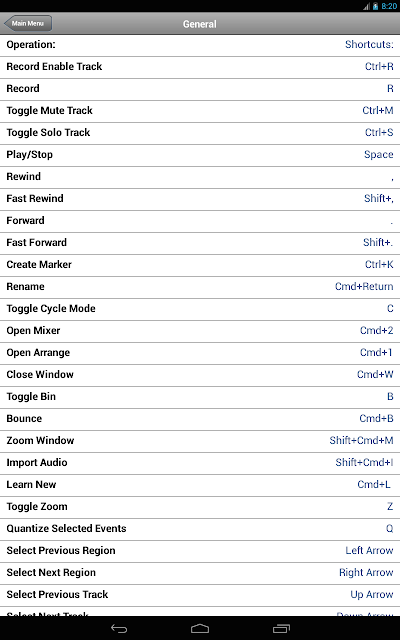Choose the Import Audio entry

tap(200, 464)
